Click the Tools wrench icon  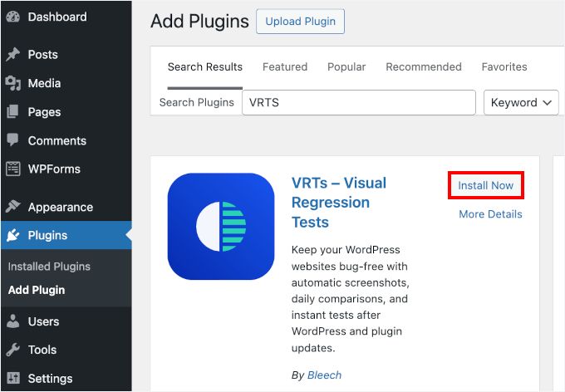(x=13, y=350)
